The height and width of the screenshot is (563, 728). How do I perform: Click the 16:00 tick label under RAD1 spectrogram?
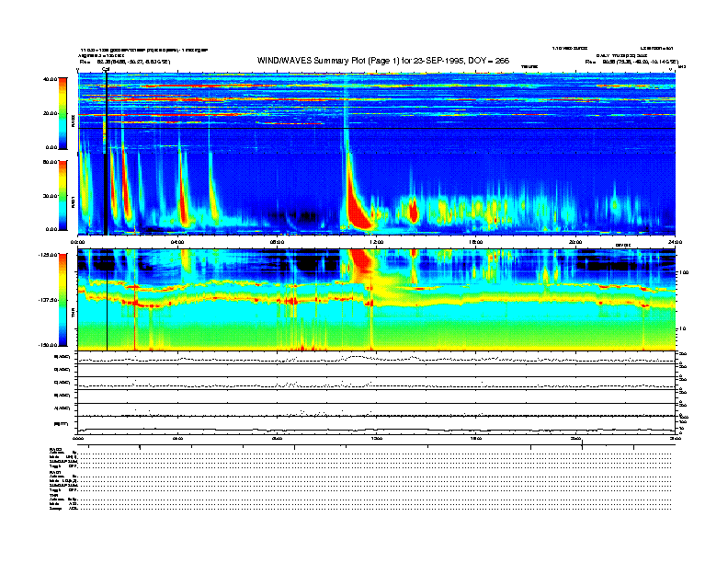[476, 242]
